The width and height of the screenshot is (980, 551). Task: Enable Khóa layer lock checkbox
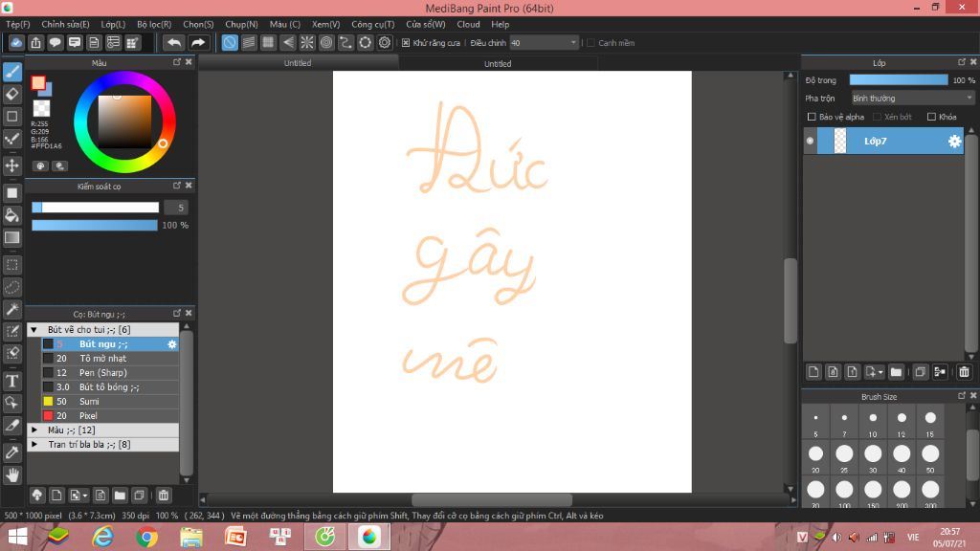[x=931, y=117]
